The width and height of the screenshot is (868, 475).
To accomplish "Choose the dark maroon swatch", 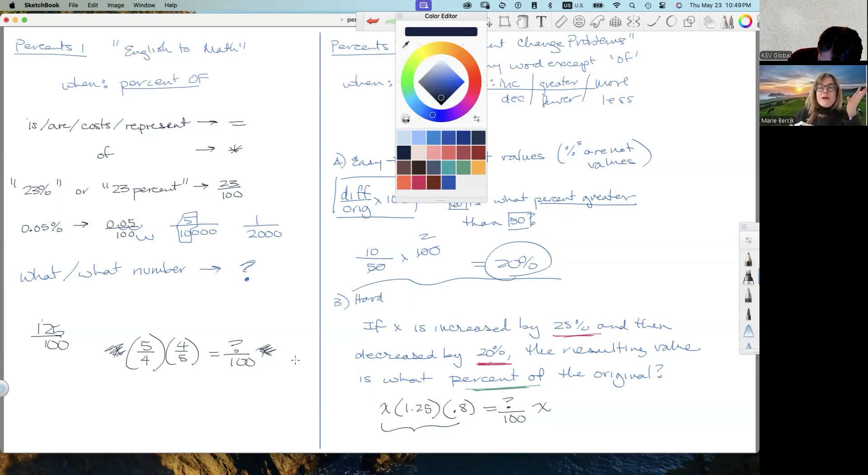I will [x=478, y=152].
